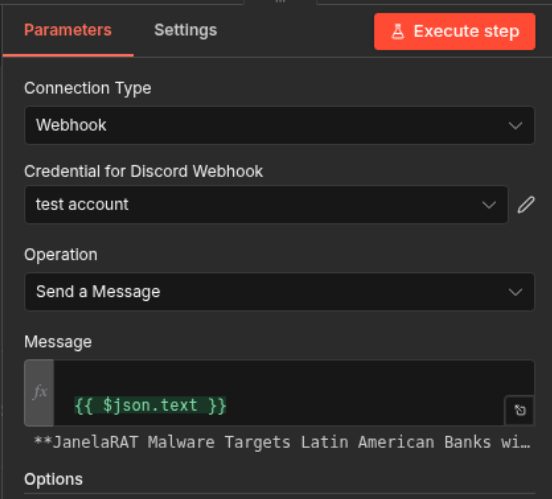Click the Operation label
Image resolution: width=552 pixels, height=499 pixels.
(x=61, y=255)
